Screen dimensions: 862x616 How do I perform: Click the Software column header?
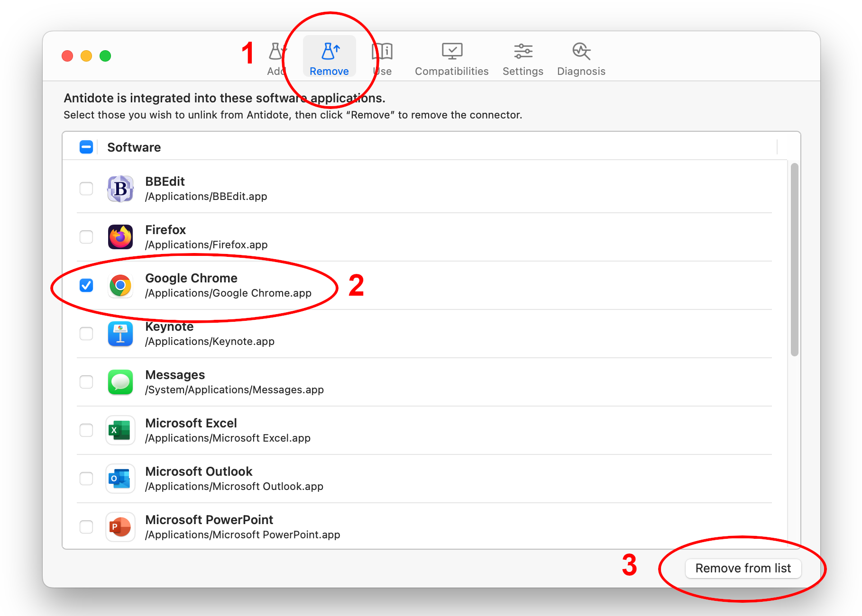coord(134,147)
